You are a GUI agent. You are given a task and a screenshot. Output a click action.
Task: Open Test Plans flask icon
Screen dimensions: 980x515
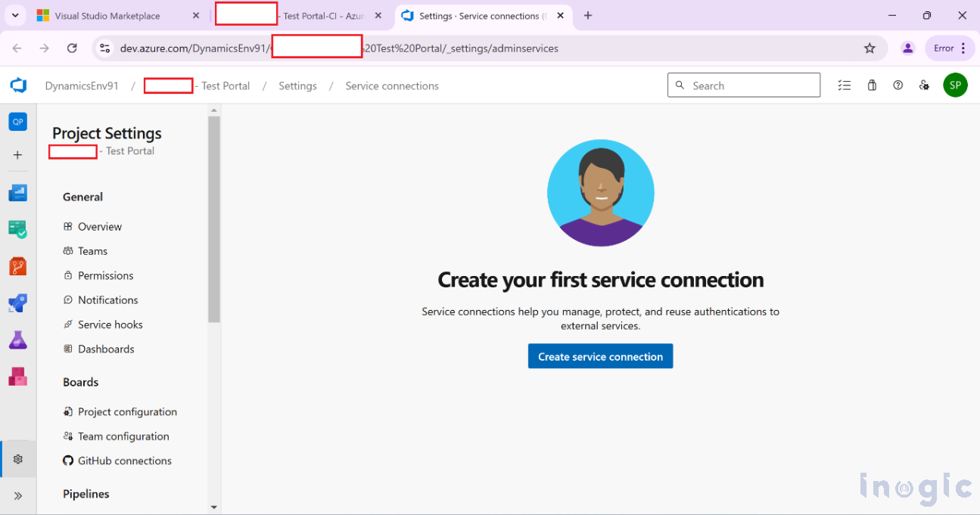pyautogui.click(x=18, y=340)
